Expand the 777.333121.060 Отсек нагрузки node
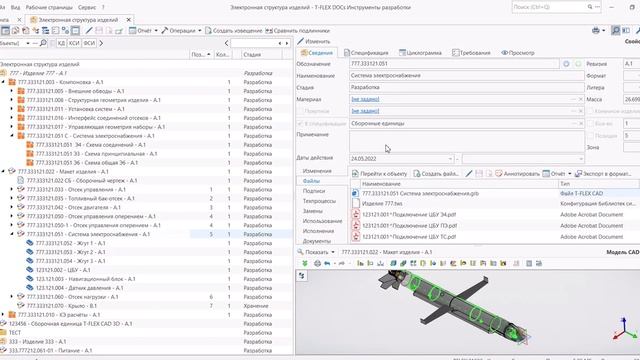 [x=12, y=297]
